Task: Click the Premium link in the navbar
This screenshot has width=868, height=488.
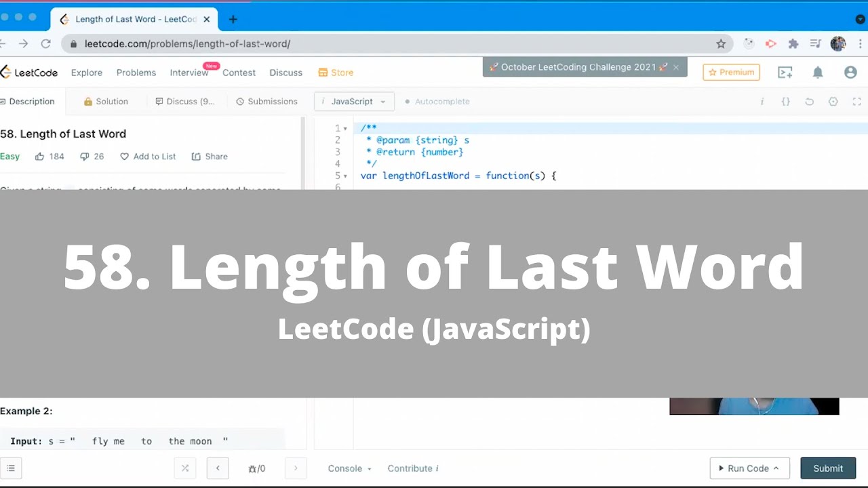Action: (731, 72)
